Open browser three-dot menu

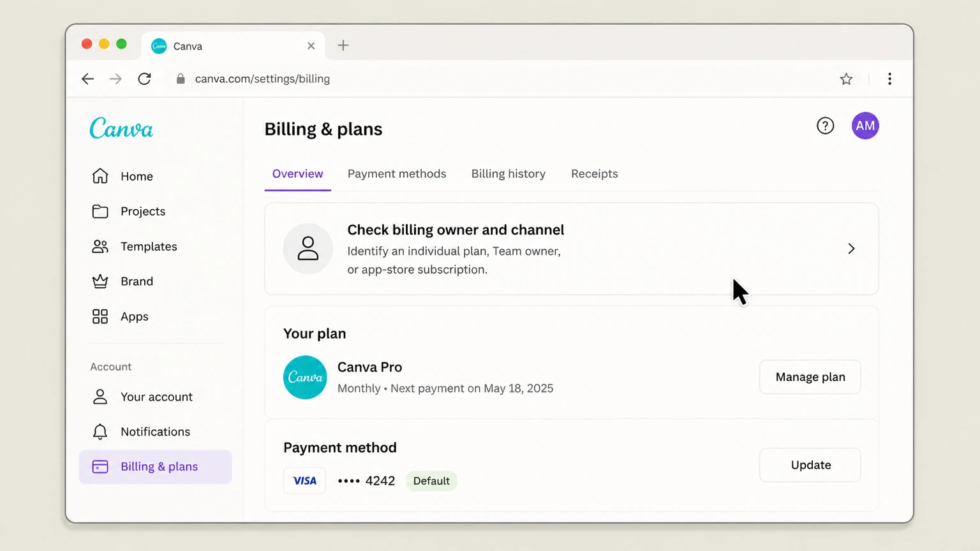click(889, 78)
